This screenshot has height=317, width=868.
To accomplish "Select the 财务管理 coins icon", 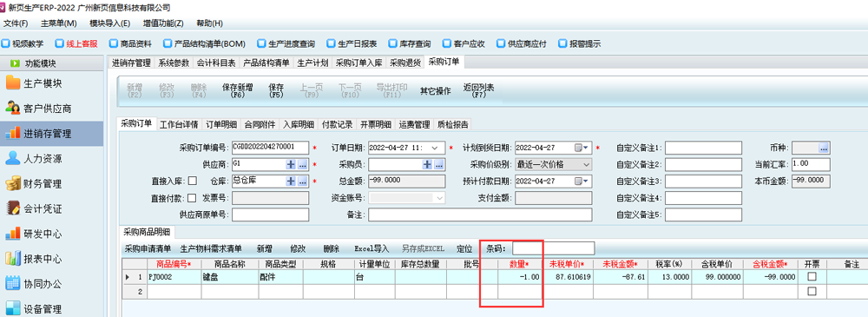I will (13, 183).
